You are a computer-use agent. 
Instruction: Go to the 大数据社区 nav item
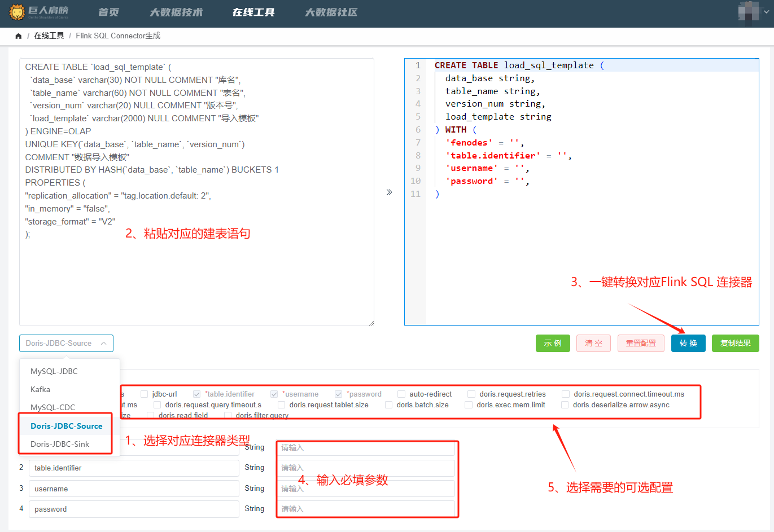point(331,12)
